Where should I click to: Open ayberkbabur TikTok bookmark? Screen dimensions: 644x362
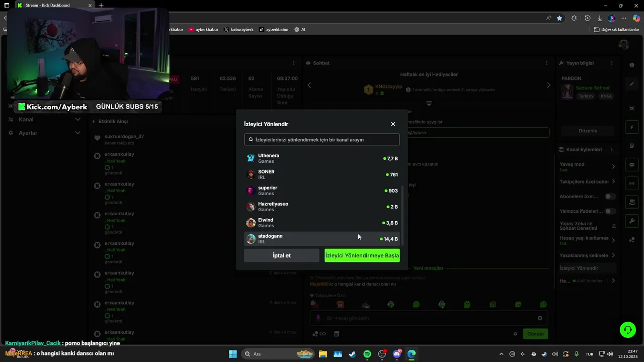pyautogui.click(x=274, y=30)
